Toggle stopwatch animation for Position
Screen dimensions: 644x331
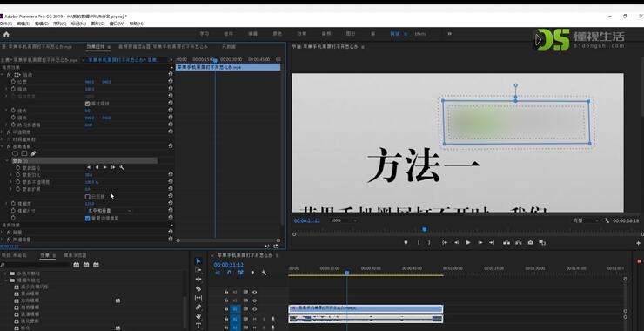[x=13, y=82]
